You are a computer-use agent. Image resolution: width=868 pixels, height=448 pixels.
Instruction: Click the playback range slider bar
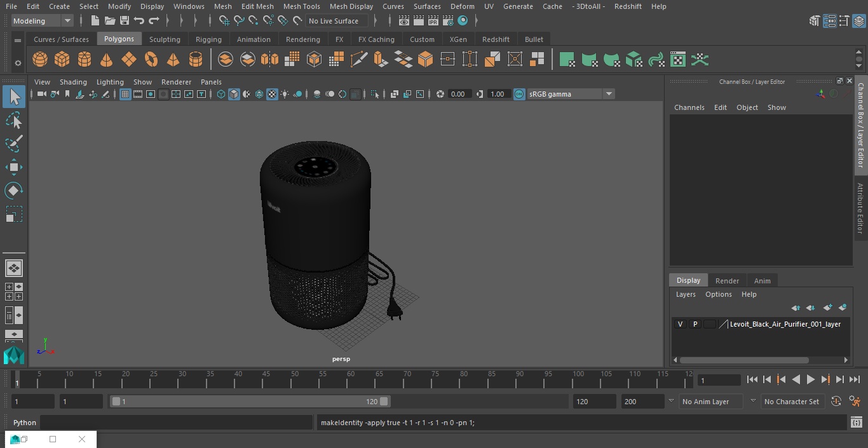[x=250, y=402]
